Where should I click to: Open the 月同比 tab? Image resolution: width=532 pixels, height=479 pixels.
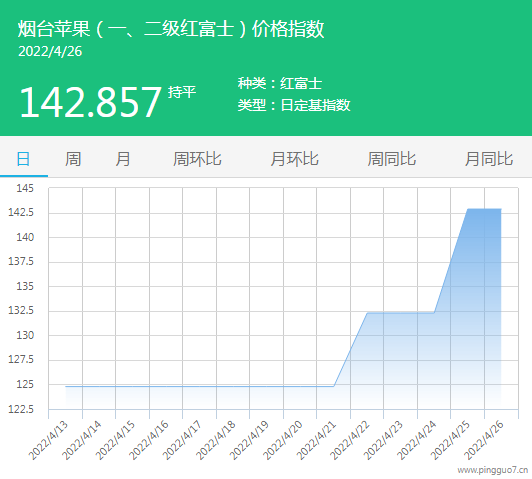[x=489, y=159]
